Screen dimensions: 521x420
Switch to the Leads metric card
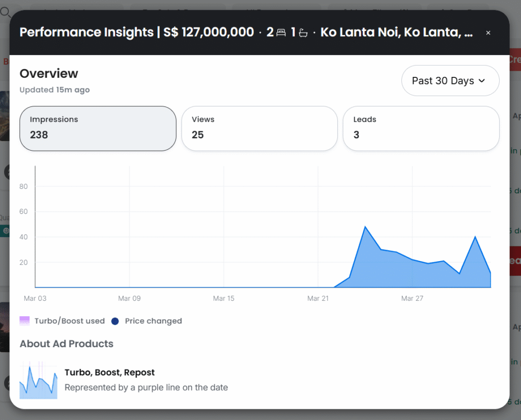click(421, 128)
